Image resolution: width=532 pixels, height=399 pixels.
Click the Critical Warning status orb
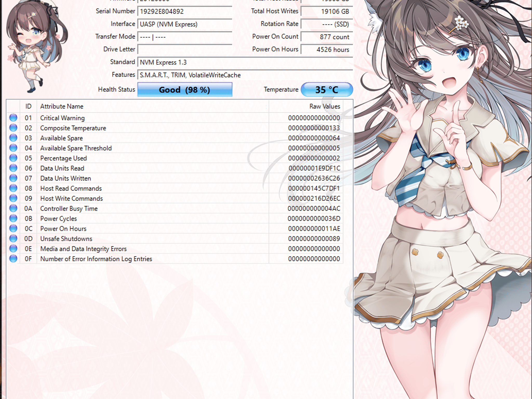(x=13, y=118)
